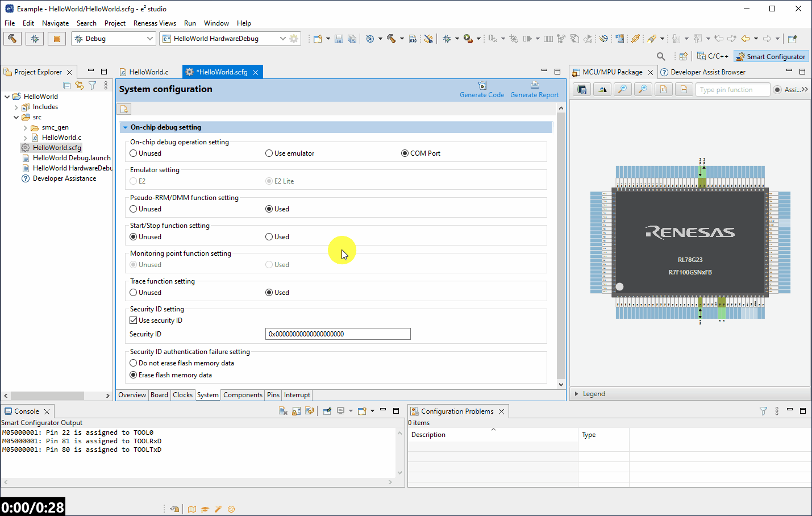Click inside the Security ID field
The image size is (812, 516).
pos(338,334)
